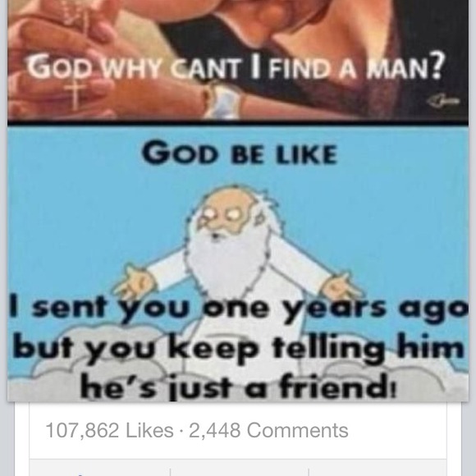The image size is (476, 476).
Task: Tap the middle Comment segment in action bar
Action: [x=240, y=468]
